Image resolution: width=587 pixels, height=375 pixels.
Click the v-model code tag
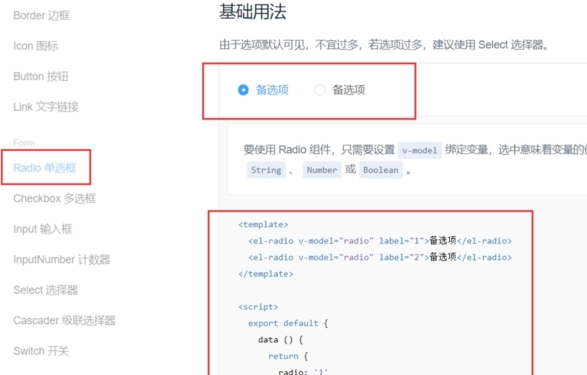(420, 150)
